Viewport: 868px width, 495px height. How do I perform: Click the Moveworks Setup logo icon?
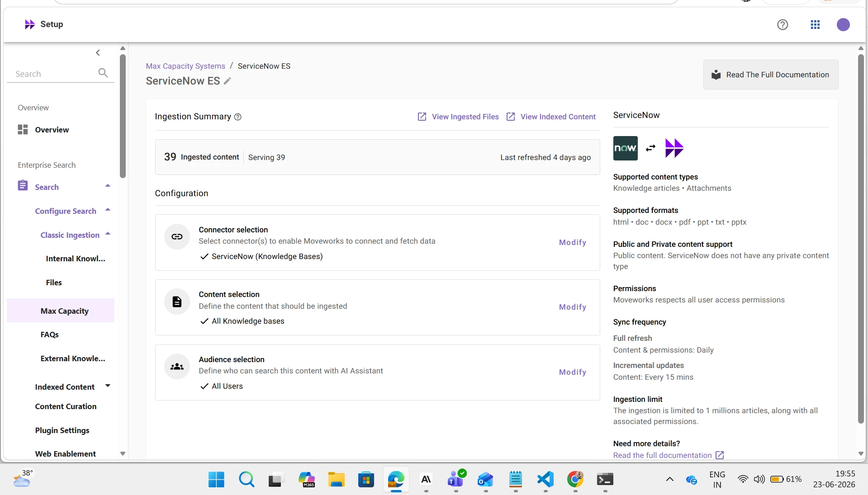(x=30, y=24)
